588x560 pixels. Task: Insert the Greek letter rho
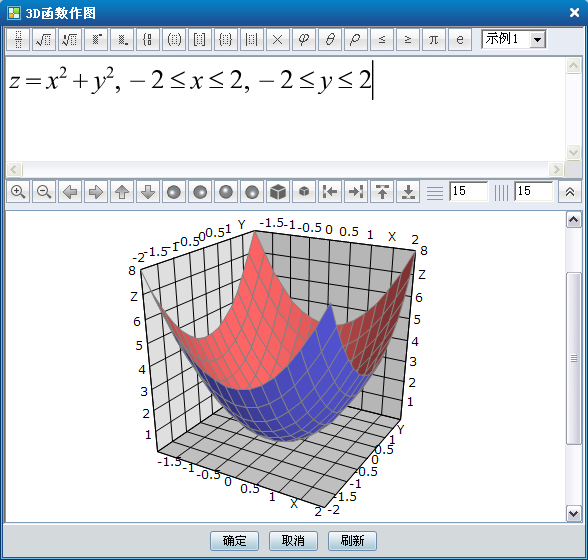click(x=356, y=39)
